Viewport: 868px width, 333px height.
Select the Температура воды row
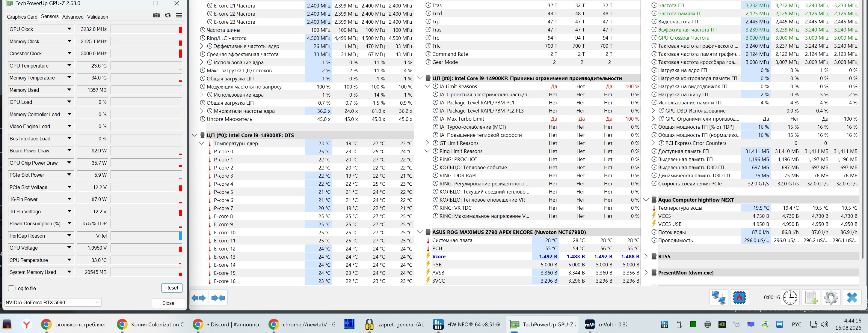click(x=755, y=208)
